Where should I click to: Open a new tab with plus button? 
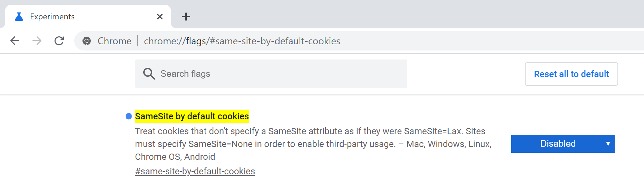[x=186, y=17]
